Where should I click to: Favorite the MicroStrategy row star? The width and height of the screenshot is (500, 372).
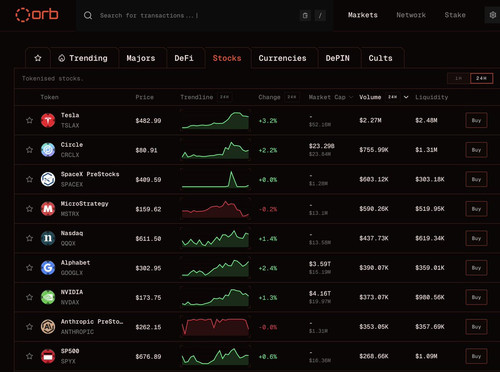point(29,209)
